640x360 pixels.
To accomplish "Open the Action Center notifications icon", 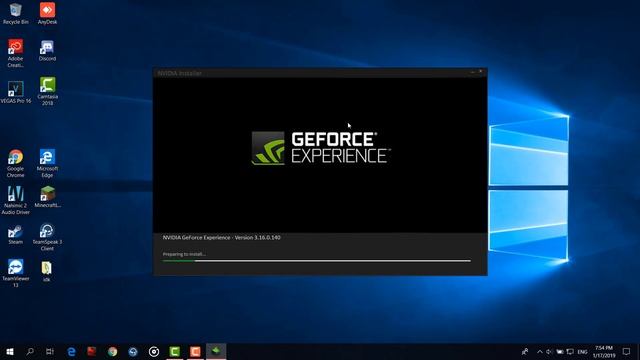I will tap(627, 351).
